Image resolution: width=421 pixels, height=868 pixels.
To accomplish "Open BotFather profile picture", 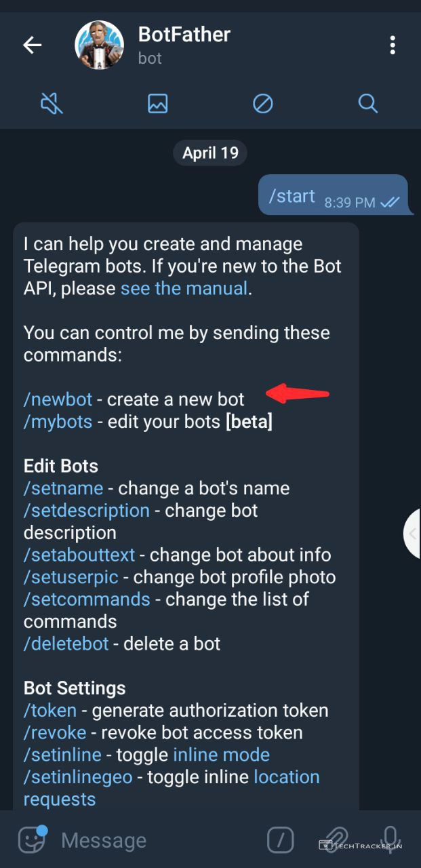I will coord(99,45).
